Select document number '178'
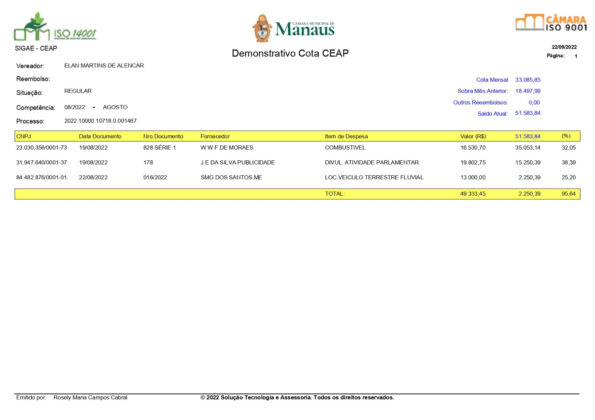 (148, 162)
